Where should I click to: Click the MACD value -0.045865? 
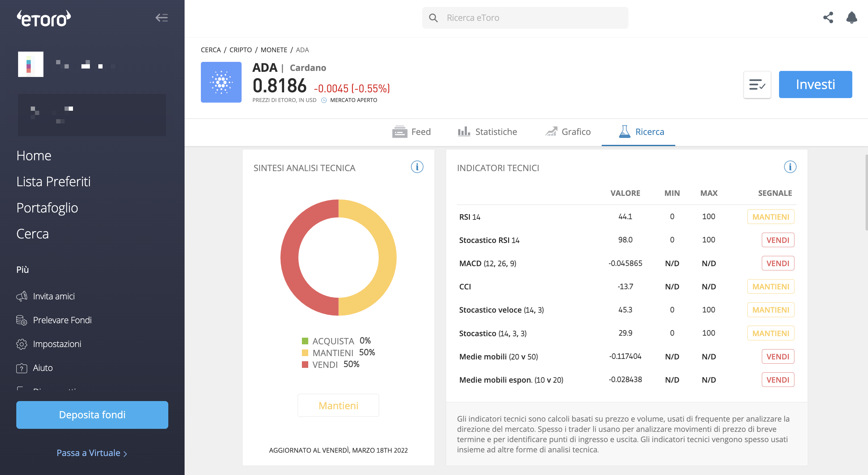(x=626, y=263)
